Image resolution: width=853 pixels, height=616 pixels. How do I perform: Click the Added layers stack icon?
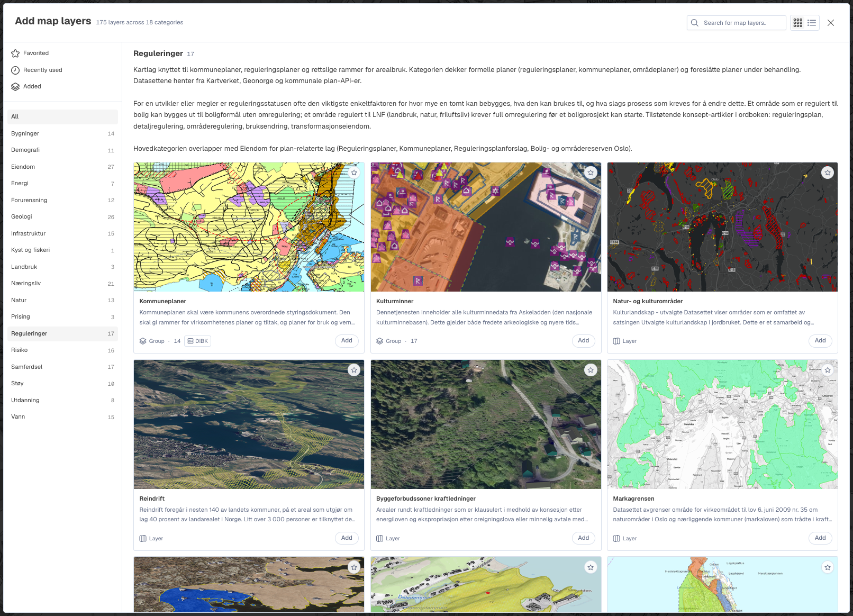point(15,86)
